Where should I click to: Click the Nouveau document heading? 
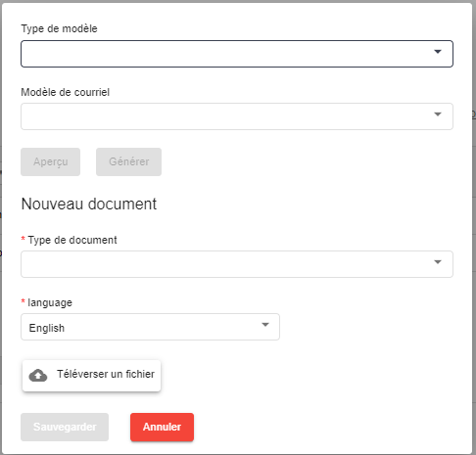(89, 205)
